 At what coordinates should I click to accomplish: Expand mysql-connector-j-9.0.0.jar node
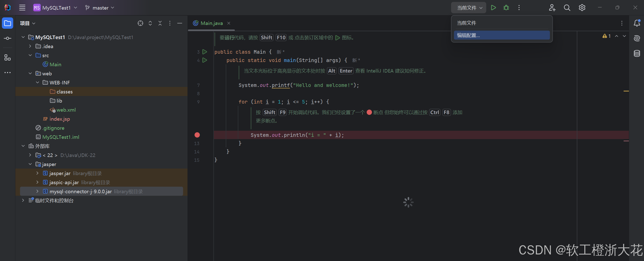click(x=37, y=191)
